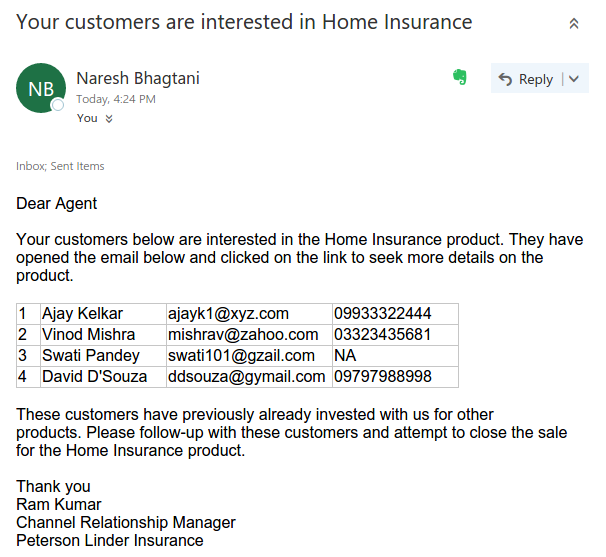
Task: Click the Today, 4:24 PM timestamp
Action: tap(116, 99)
